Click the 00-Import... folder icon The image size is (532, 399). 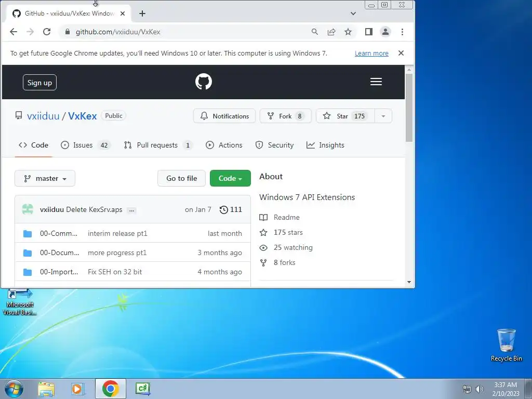[28, 272]
